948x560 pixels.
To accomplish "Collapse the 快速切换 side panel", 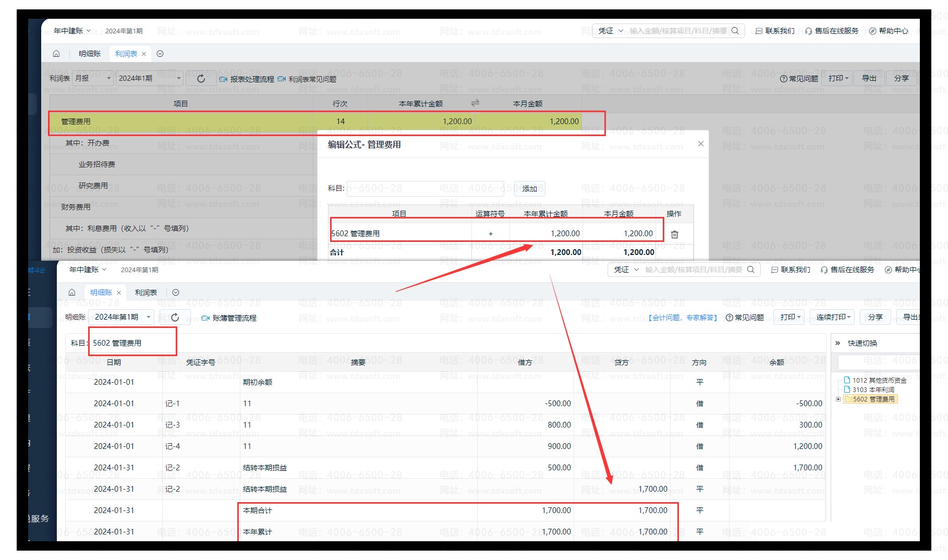I will pos(837,343).
